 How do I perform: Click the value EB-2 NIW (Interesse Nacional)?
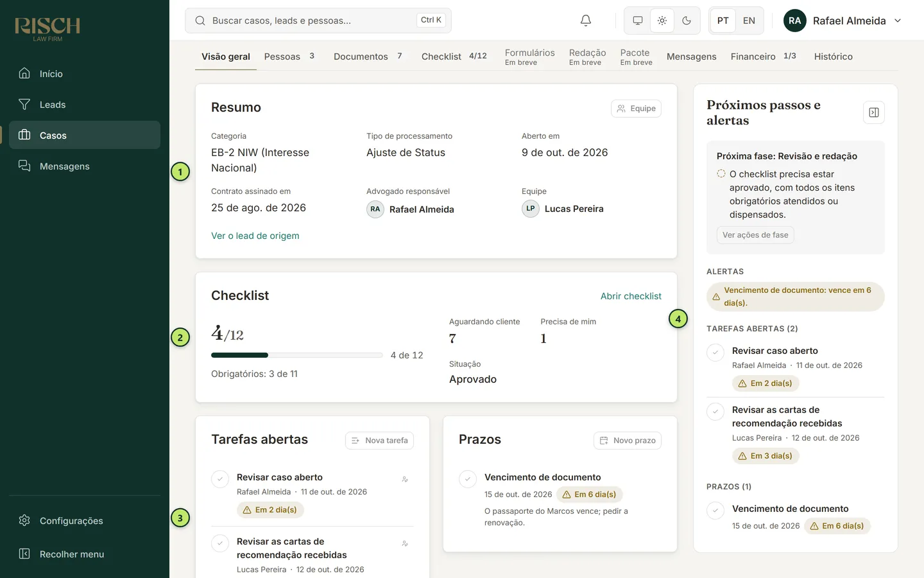(261, 160)
